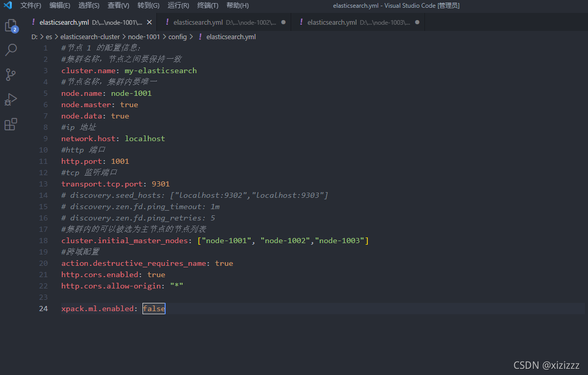Click breadcrumb elasticsearch.yml file

click(x=230, y=37)
